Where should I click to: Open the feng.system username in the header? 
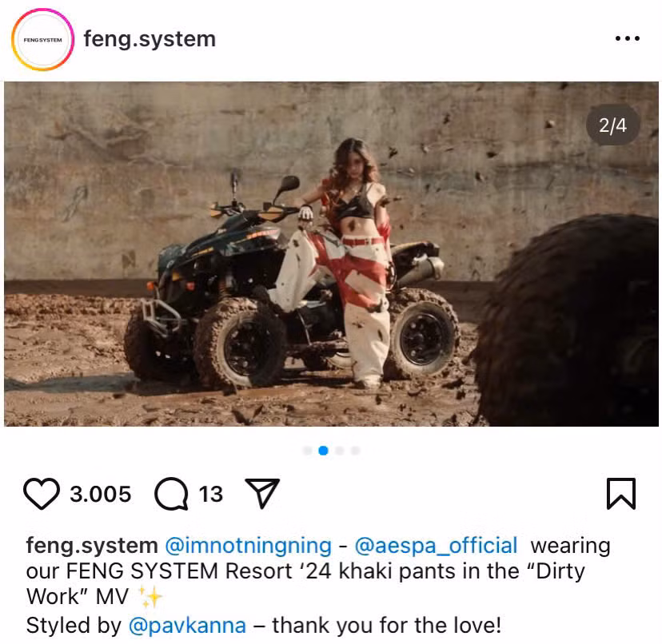click(x=150, y=39)
